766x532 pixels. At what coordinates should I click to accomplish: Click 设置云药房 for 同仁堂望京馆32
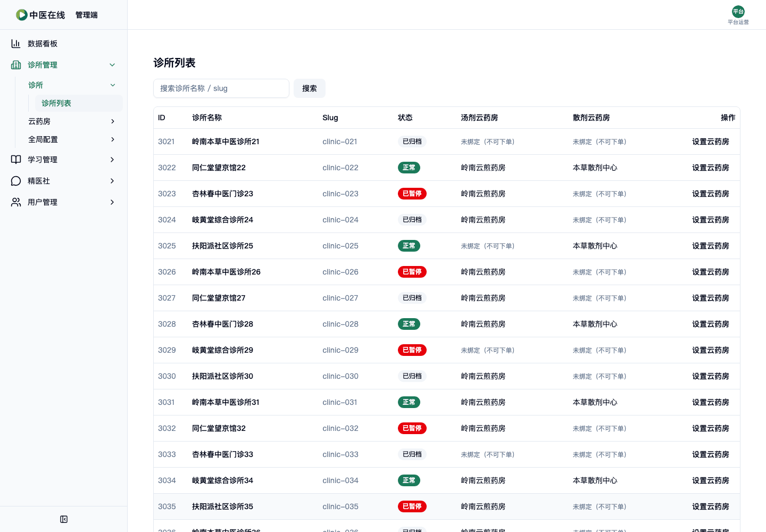[711, 428]
